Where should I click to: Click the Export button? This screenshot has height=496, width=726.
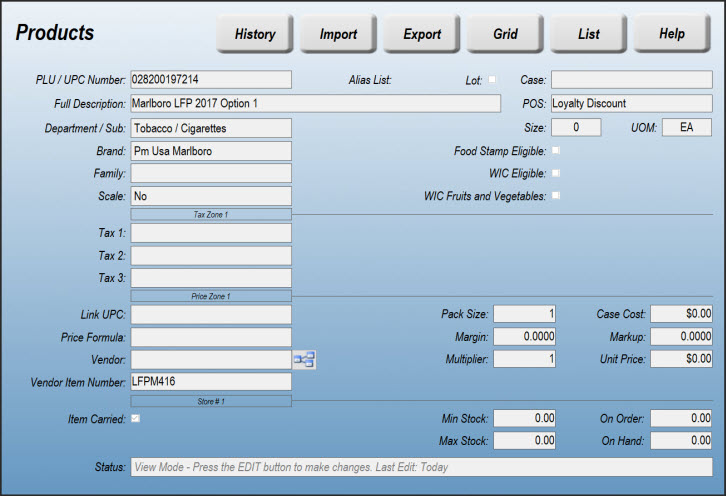click(422, 33)
